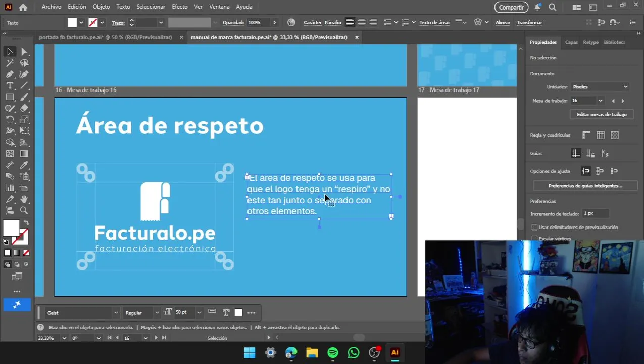Open the 50 pt font size dropdown

(199, 313)
